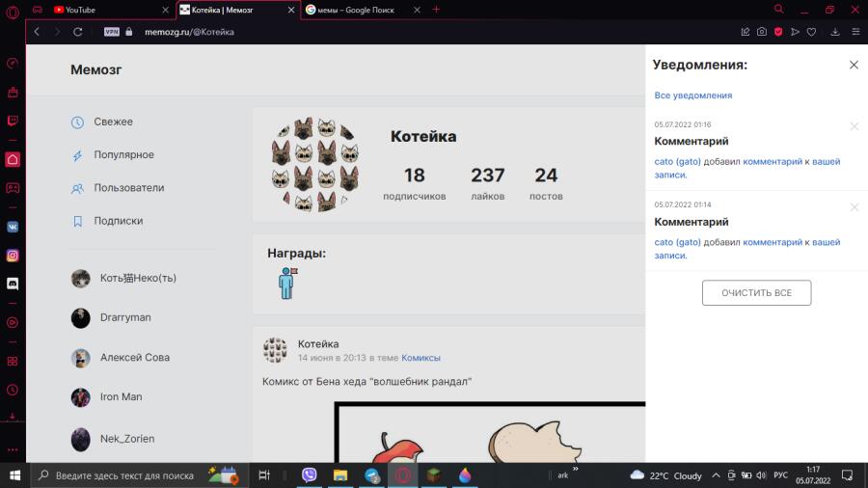
Task: Open Easy Setup menu icon
Action: (855, 32)
